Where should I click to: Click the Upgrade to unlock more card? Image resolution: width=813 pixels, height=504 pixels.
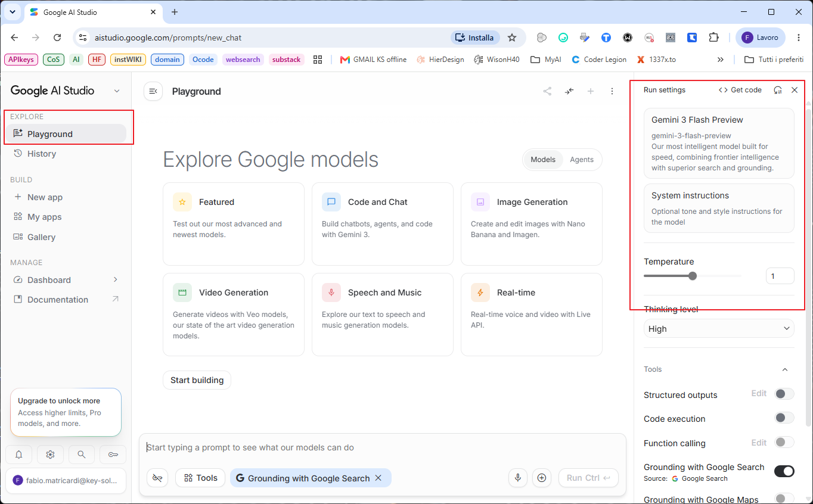pyautogui.click(x=66, y=412)
